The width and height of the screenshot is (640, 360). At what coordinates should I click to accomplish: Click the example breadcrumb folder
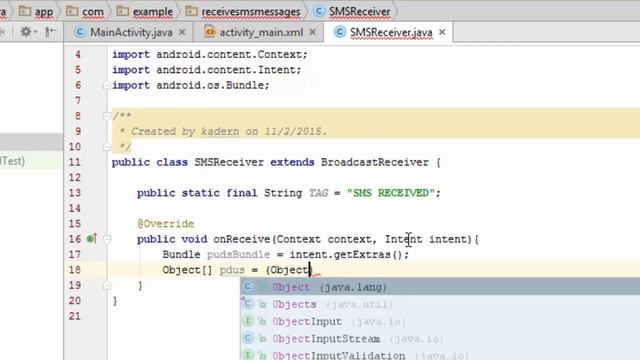[x=144, y=12]
